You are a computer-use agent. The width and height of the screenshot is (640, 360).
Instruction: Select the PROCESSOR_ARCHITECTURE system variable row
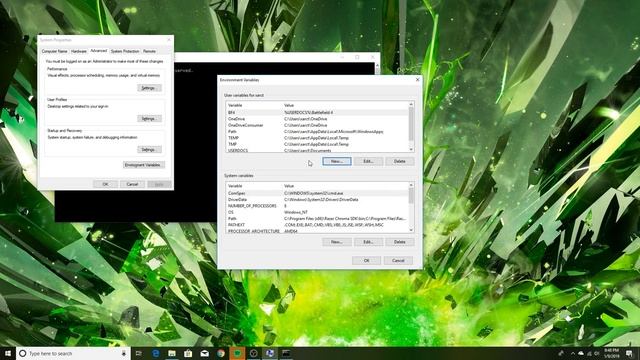pyautogui.click(x=317, y=231)
